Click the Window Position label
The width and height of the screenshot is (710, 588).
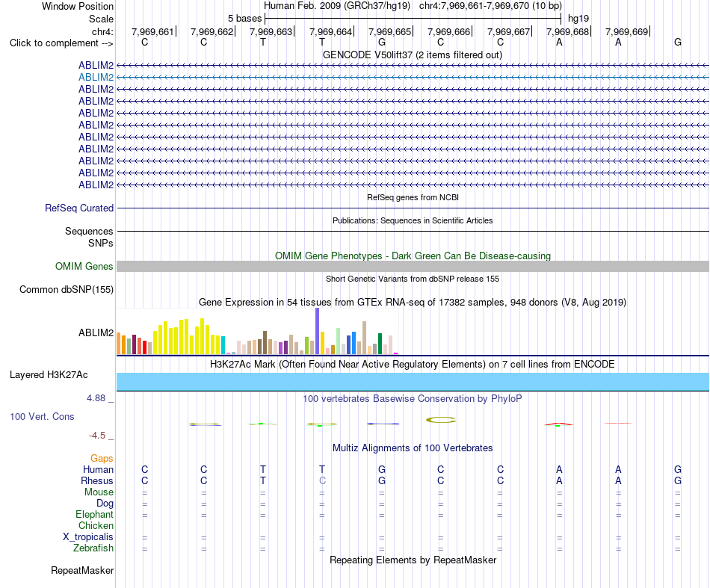tap(78, 6)
